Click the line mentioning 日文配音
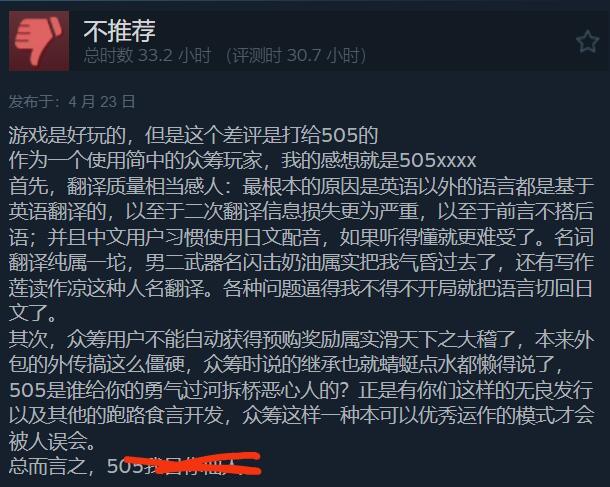This screenshot has height=487, width=610. (x=301, y=237)
